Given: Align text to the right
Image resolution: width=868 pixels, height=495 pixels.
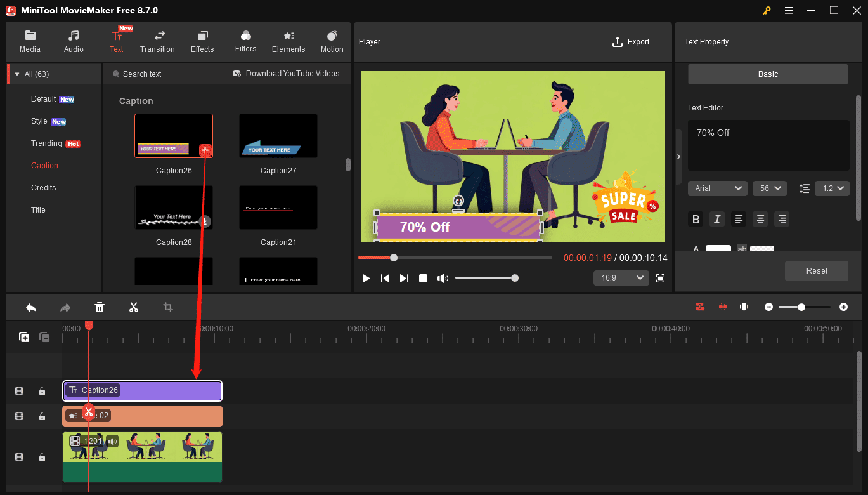Looking at the screenshot, I should pyautogui.click(x=782, y=220).
